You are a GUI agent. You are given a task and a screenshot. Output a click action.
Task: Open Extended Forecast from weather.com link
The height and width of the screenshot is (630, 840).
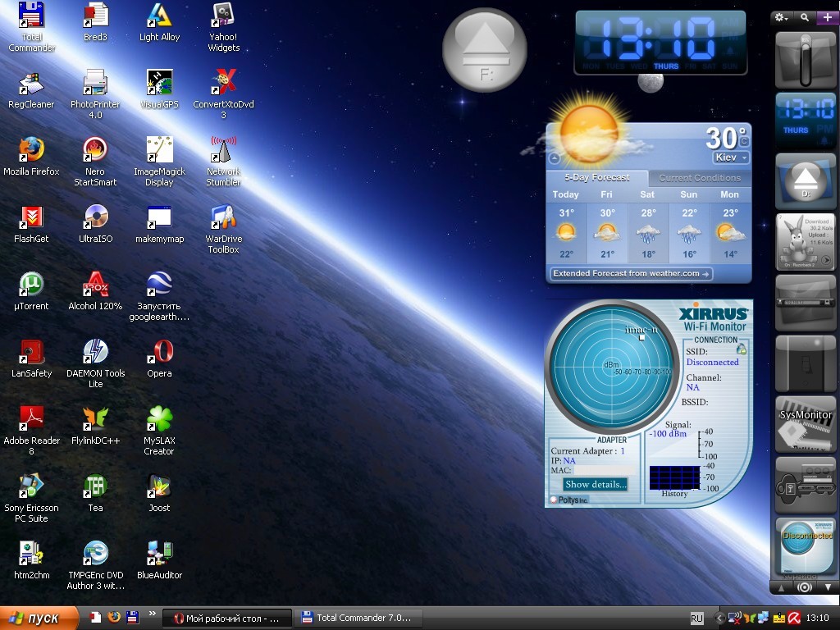pyautogui.click(x=631, y=274)
